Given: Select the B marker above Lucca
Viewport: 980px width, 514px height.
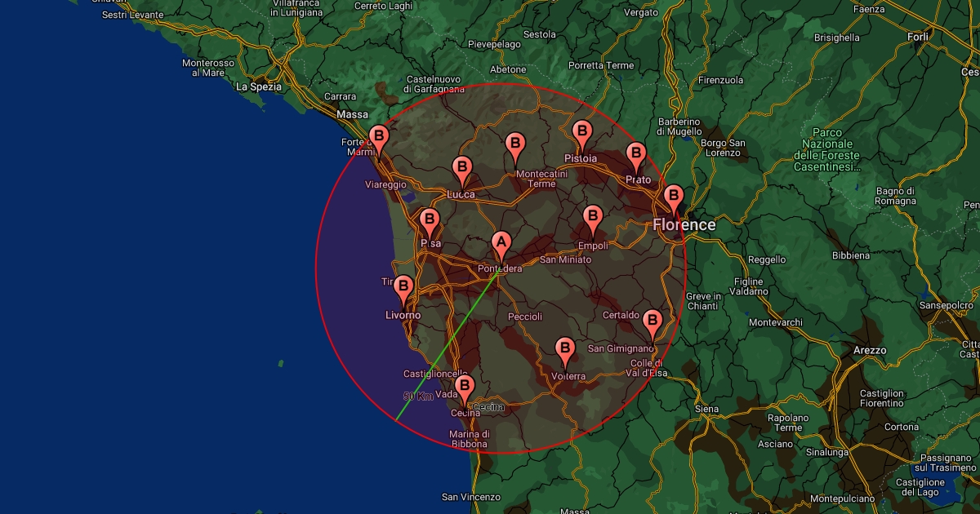Looking at the screenshot, I should pyautogui.click(x=461, y=170).
